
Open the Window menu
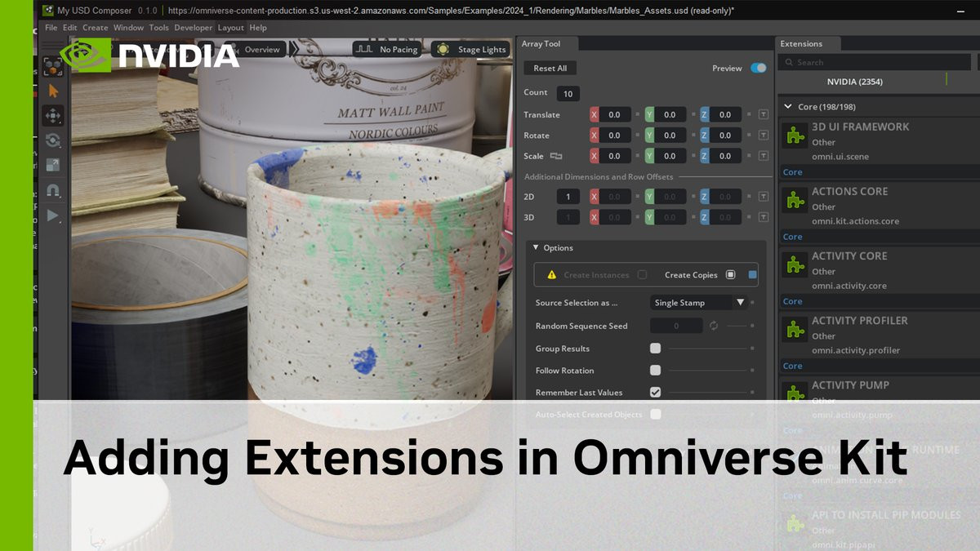click(129, 28)
